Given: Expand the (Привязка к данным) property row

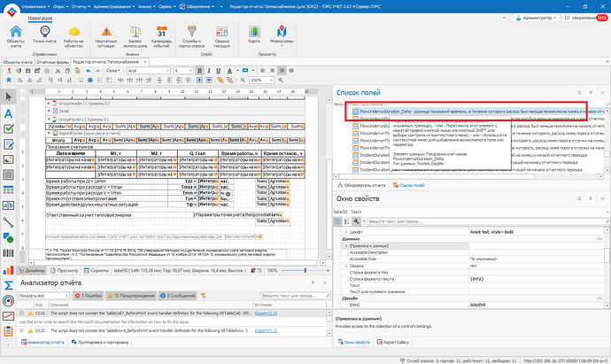Looking at the screenshot, I should point(346,246).
